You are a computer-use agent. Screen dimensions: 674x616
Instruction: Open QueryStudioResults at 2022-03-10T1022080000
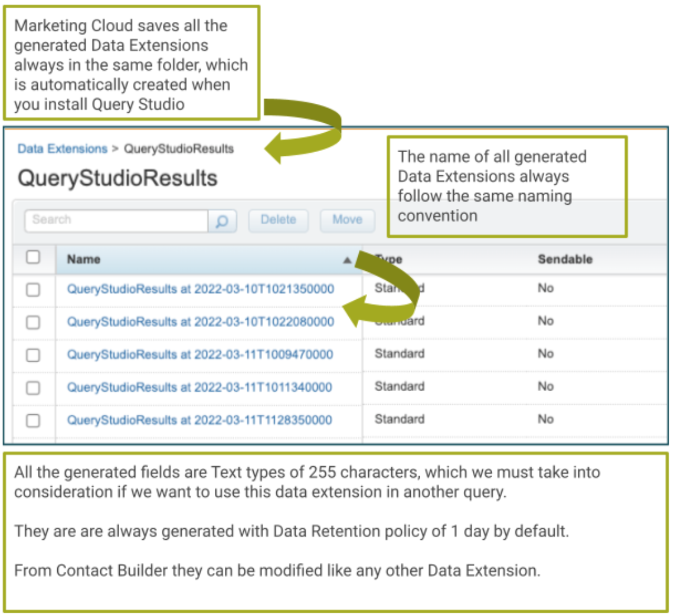[x=200, y=322]
